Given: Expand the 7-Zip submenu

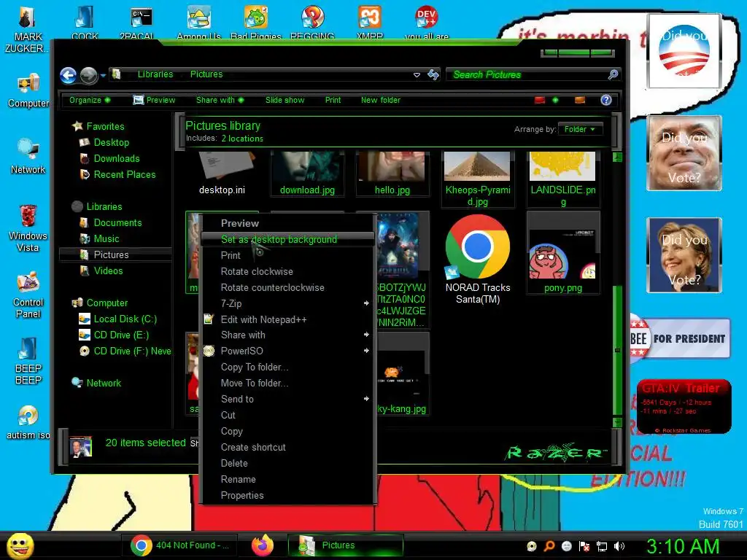Looking at the screenshot, I should pyautogui.click(x=287, y=303).
